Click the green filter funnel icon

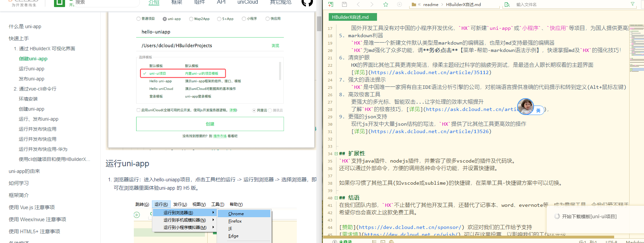[633, 4]
